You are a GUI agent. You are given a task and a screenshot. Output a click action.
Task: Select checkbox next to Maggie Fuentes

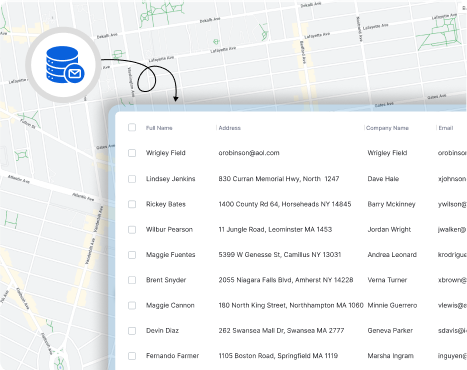pos(132,255)
